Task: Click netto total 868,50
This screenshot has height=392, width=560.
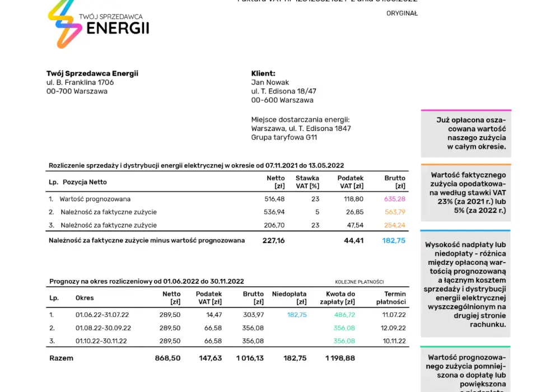Action: 167,358
